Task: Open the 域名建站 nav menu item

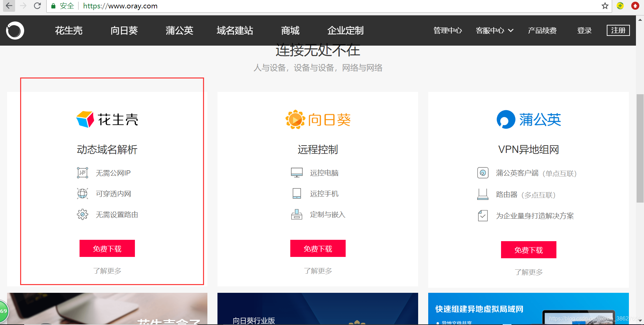Action: coord(235,31)
